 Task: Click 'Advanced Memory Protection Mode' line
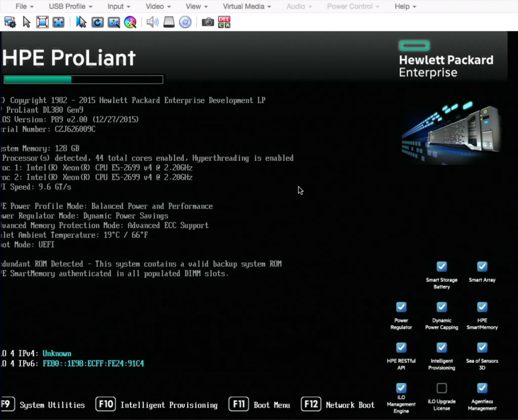click(105, 225)
